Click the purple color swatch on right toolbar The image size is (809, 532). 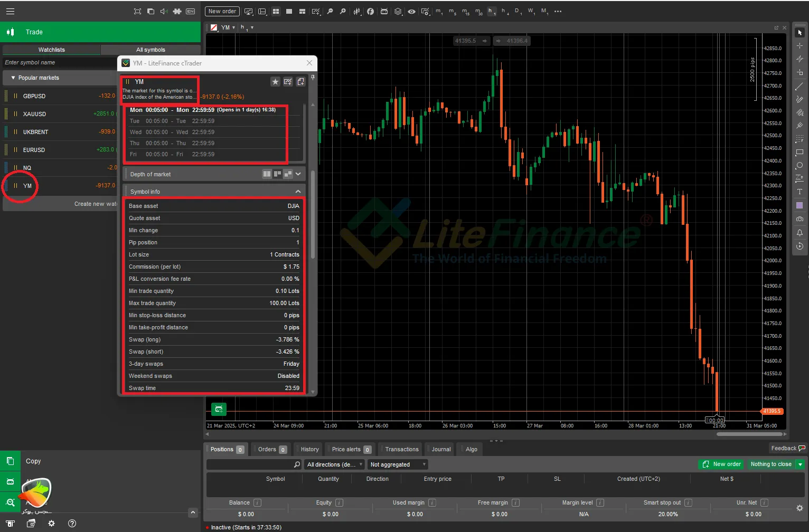[x=799, y=206]
